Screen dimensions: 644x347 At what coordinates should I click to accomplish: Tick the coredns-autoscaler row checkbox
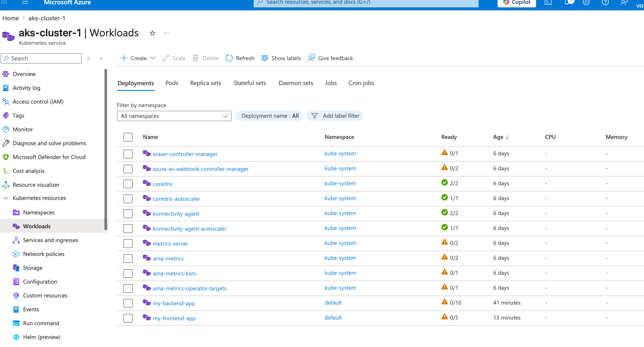(128, 199)
